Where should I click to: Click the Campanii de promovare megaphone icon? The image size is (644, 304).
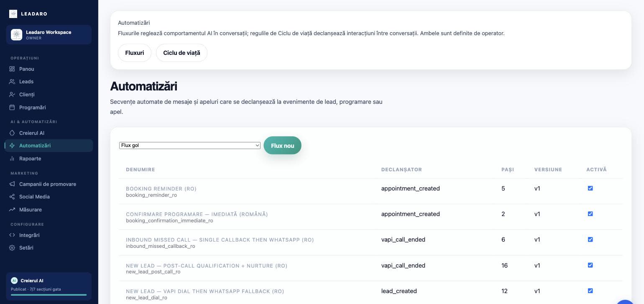click(x=12, y=184)
